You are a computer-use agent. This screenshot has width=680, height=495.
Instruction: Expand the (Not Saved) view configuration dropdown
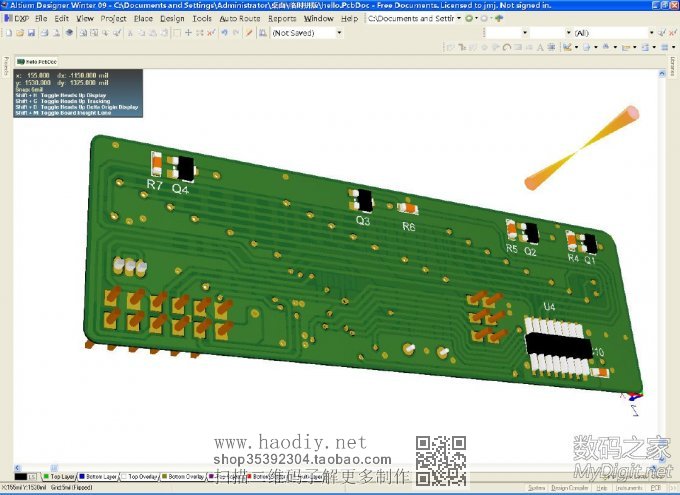(339, 33)
